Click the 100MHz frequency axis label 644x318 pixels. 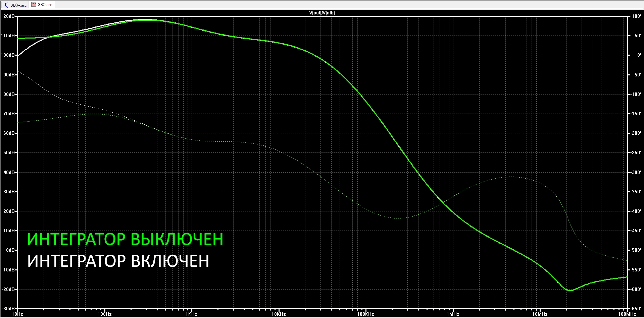[627, 314]
